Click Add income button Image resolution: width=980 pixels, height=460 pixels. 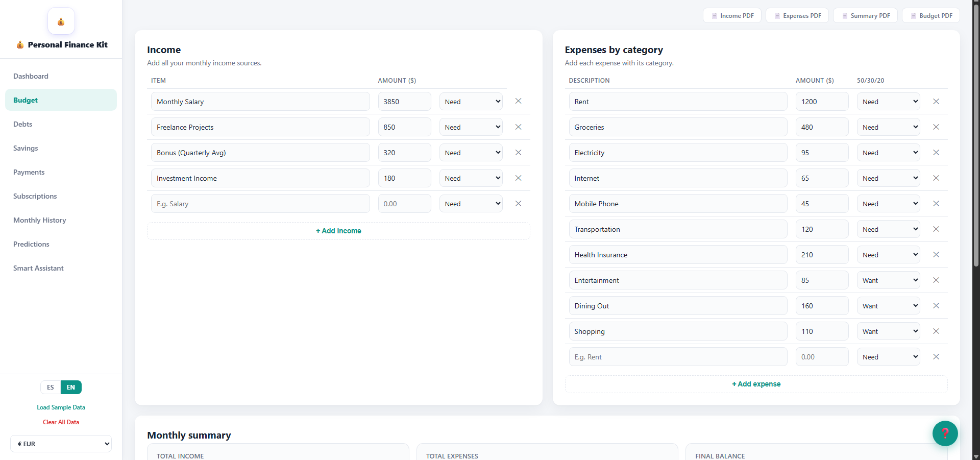(x=338, y=231)
